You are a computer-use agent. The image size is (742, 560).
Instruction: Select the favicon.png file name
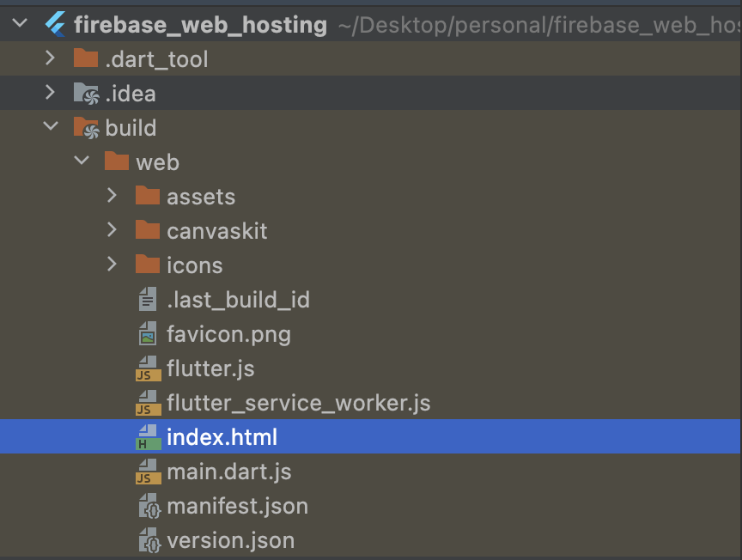(x=228, y=335)
